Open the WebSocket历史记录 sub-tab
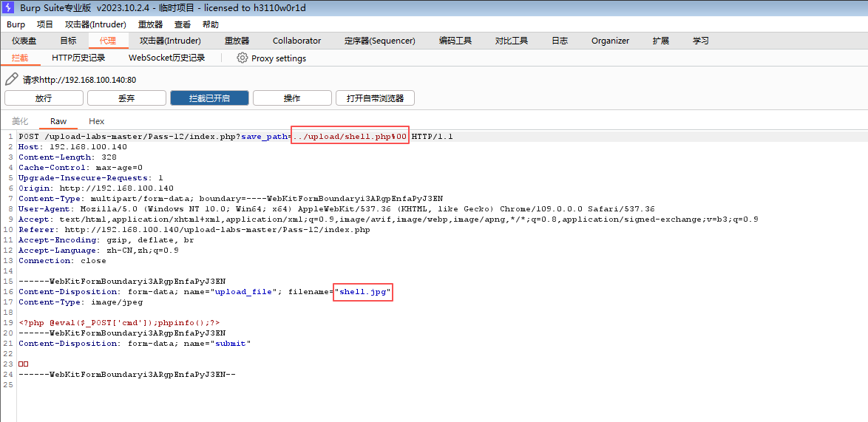Screen dimensions: 868x422 [166, 58]
